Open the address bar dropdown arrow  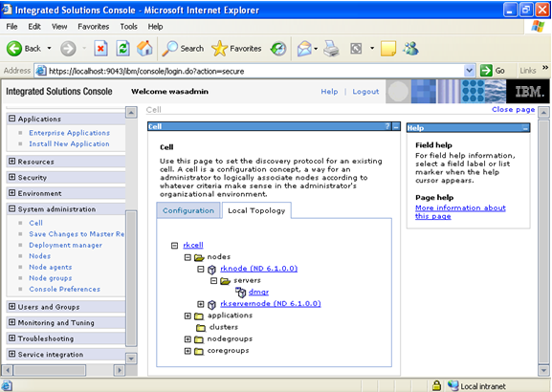(x=469, y=71)
